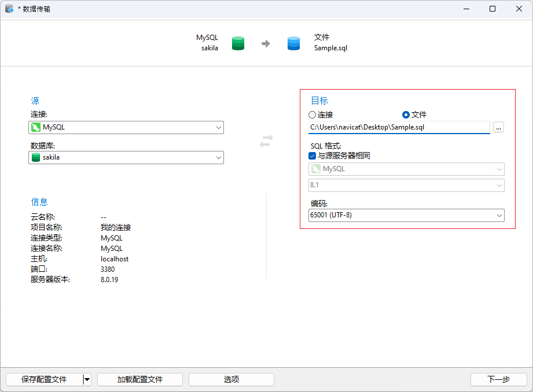The image size is (533, 392).
Task: Maximize the 数据传输 window
Action: coord(492,9)
